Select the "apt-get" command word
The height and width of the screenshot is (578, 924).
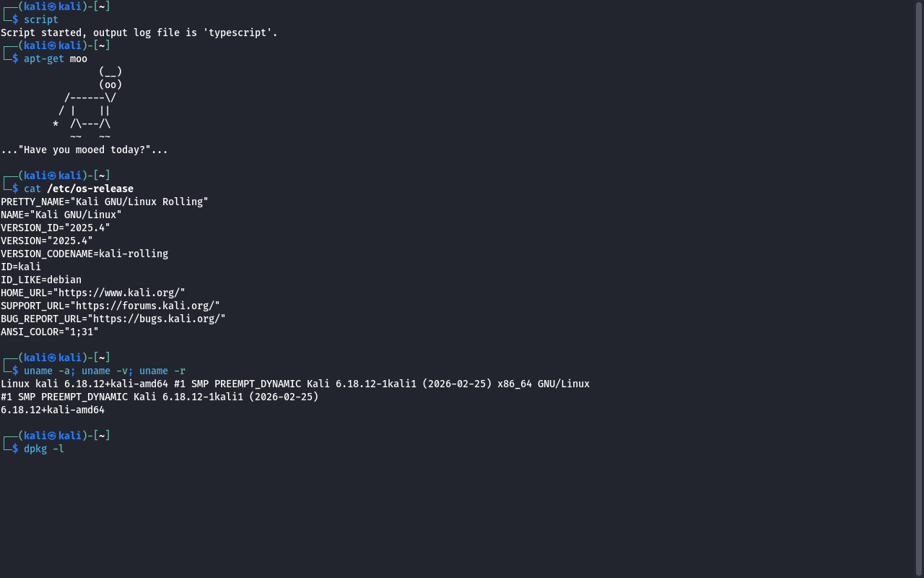(43, 59)
